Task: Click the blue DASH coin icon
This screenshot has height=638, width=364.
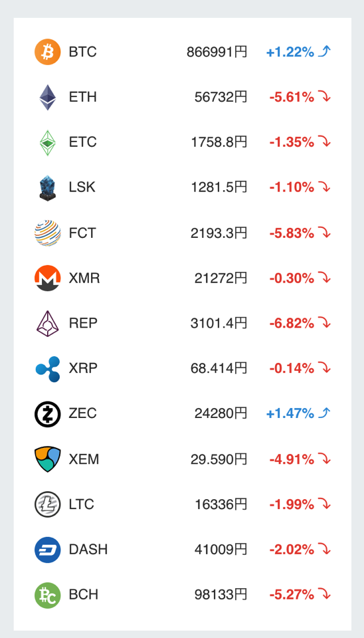Action: pos(48,550)
